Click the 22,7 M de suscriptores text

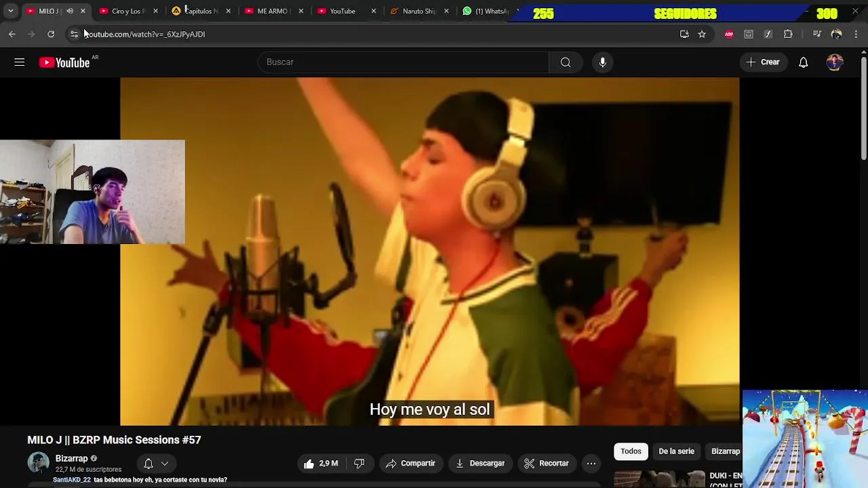(x=88, y=469)
